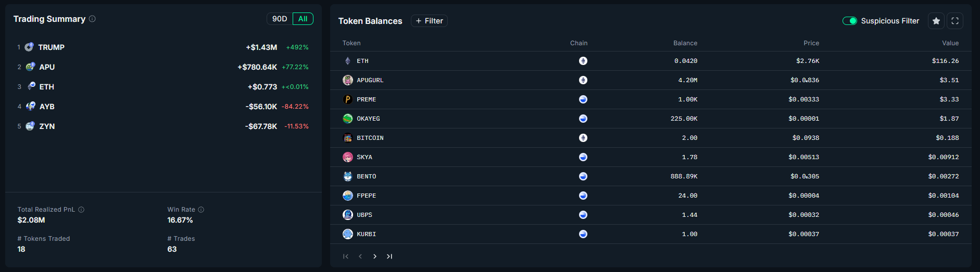980x272 pixels.
Task: Sort by the Balance column header
Action: pos(685,43)
